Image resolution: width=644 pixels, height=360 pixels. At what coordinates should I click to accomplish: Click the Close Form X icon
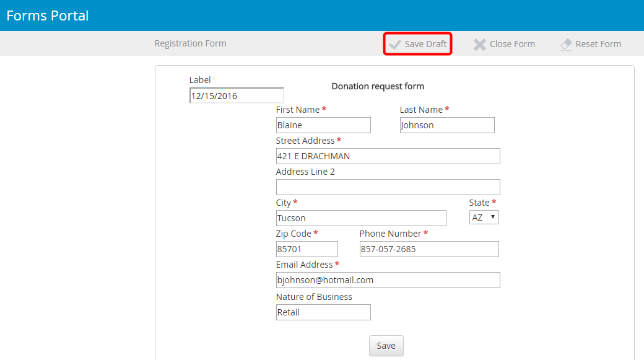tap(479, 45)
